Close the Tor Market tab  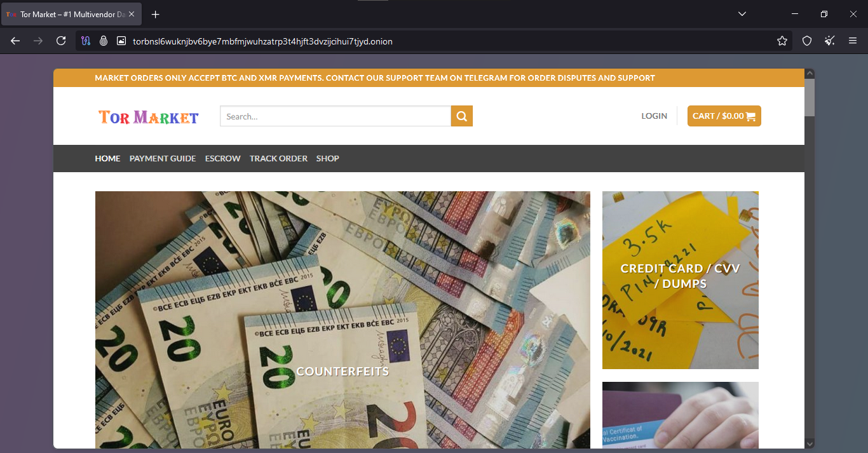132,14
